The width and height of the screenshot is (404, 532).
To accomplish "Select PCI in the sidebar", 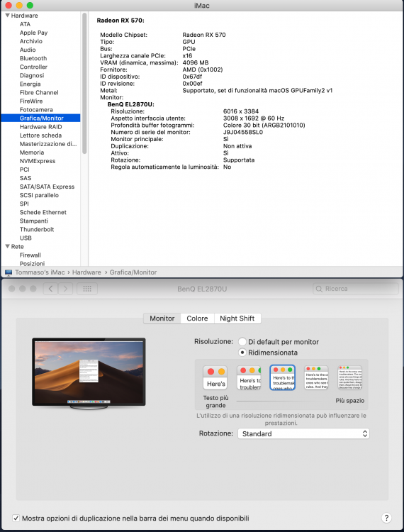I will tap(24, 170).
